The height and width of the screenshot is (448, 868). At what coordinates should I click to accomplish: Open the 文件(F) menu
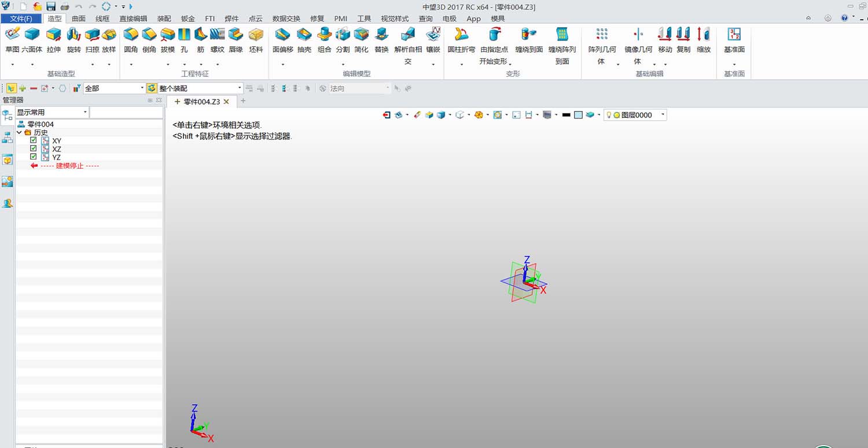(x=21, y=18)
